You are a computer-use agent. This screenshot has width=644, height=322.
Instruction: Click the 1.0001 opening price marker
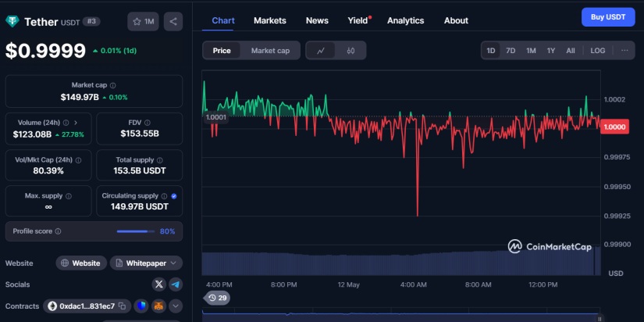pyautogui.click(x=215, y=117)
